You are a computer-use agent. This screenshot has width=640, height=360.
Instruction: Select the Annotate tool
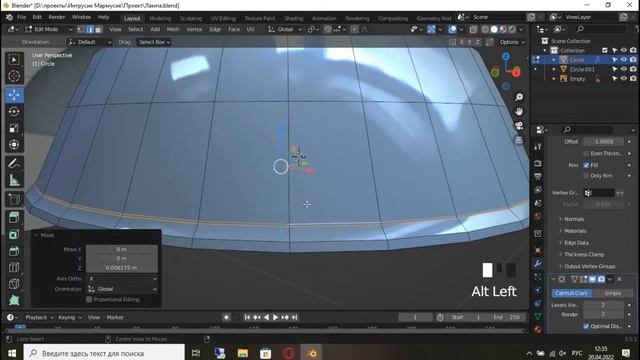tap(14, 164)
